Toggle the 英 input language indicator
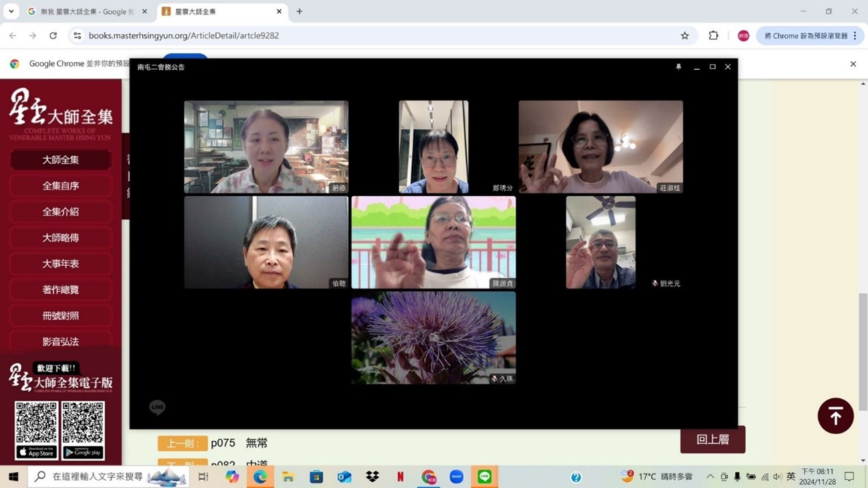Screen dimensions: 868x488 [791, 476]
